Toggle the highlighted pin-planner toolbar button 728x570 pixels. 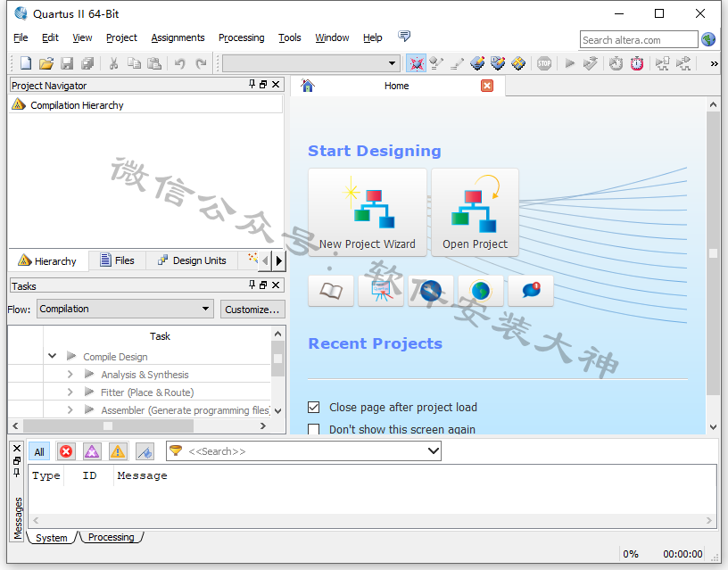(x=417, y=63)
